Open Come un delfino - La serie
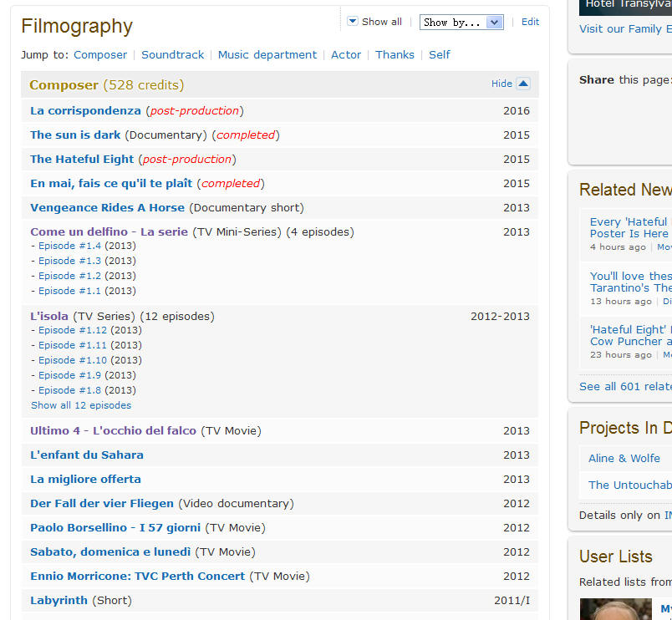The width and height of the screenshot is (672, 620). (109, 231)
